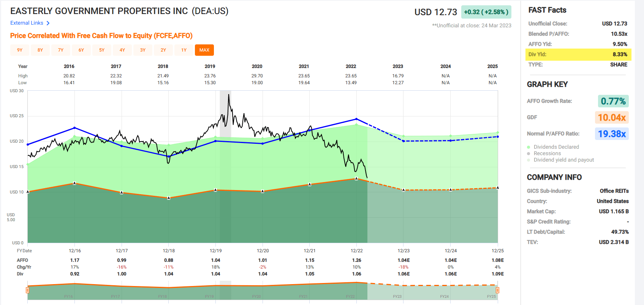Toggle GDF 10.04x graph key
Screen dimensions: 644x305
[612, 118]
